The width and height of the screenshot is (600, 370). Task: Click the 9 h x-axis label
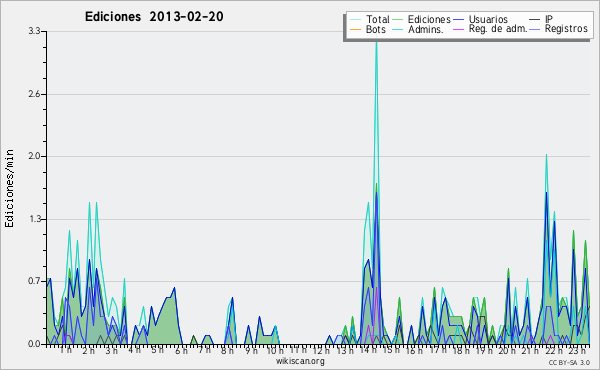[251, 351]
